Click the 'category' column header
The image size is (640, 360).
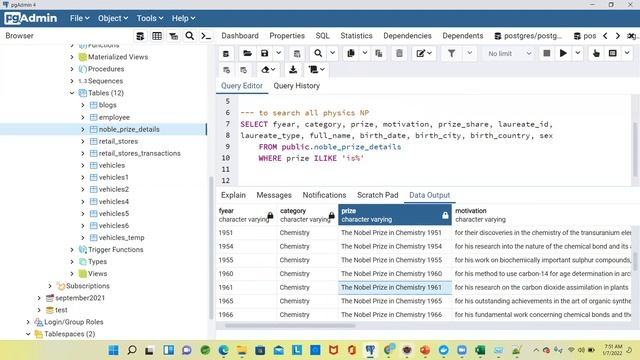pos(307,215)
